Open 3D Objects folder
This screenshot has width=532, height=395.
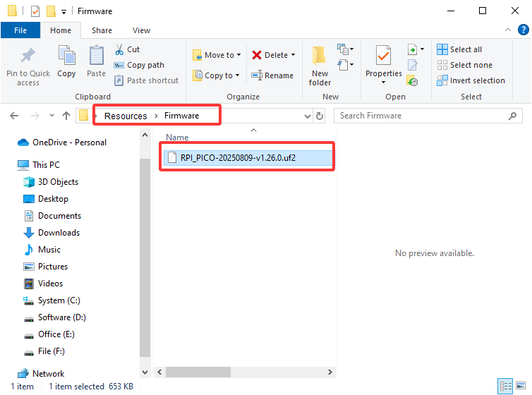tap(51, 182)
